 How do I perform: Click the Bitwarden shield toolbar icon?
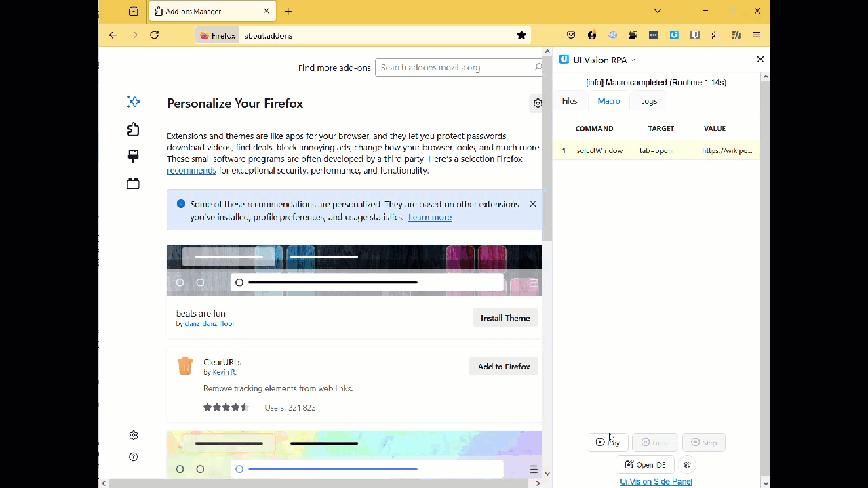coord(695,35)
